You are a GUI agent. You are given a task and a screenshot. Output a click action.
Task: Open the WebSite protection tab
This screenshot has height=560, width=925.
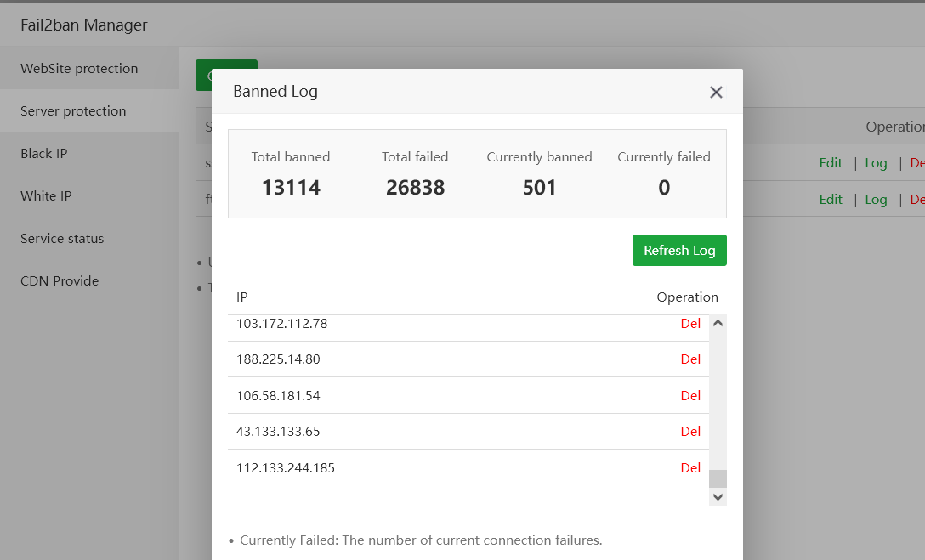(79, 69)
